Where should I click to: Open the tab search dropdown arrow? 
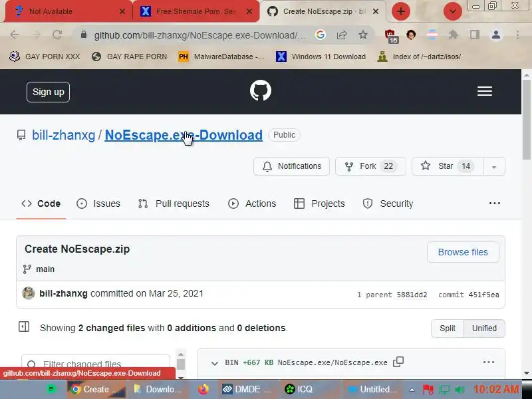point(453,11)
